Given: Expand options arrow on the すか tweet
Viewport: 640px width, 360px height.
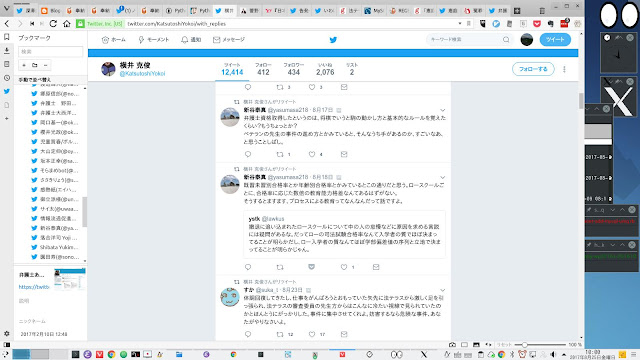Looking at the screenshot, I should [442, 290].
